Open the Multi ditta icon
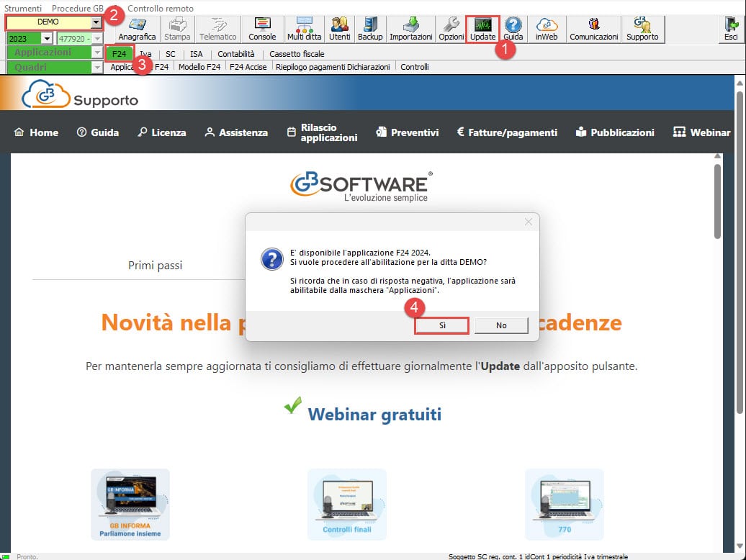The height and width of the screenshot is (560, 746). (x=305, y=29)
